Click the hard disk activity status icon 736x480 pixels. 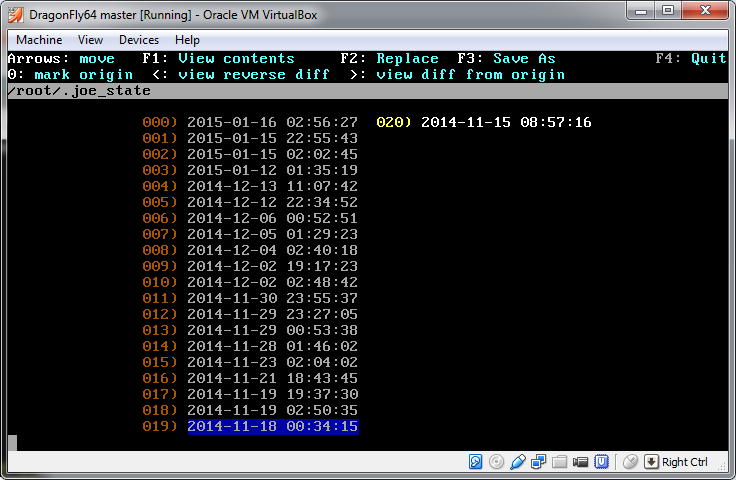(477, 462)
